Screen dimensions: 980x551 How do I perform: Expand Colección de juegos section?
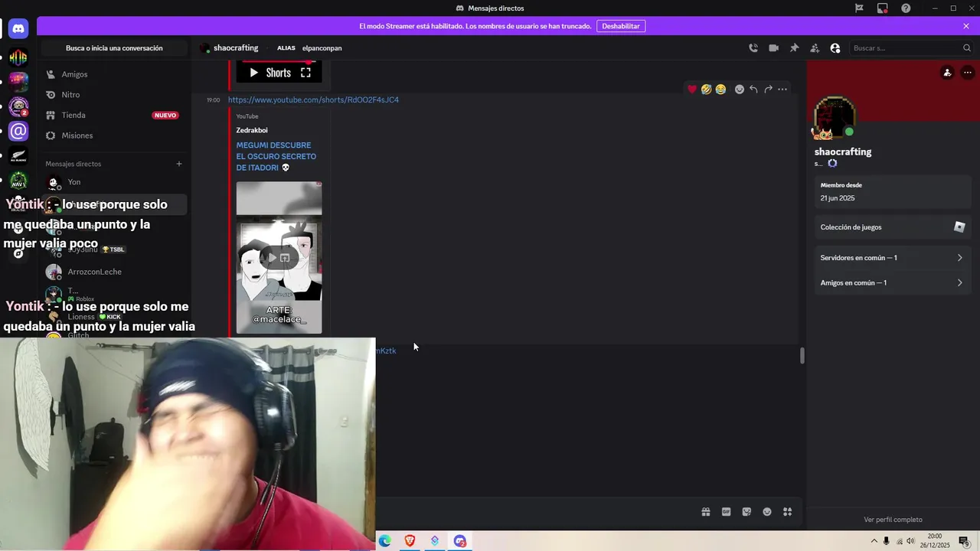(x=893, y=227)
